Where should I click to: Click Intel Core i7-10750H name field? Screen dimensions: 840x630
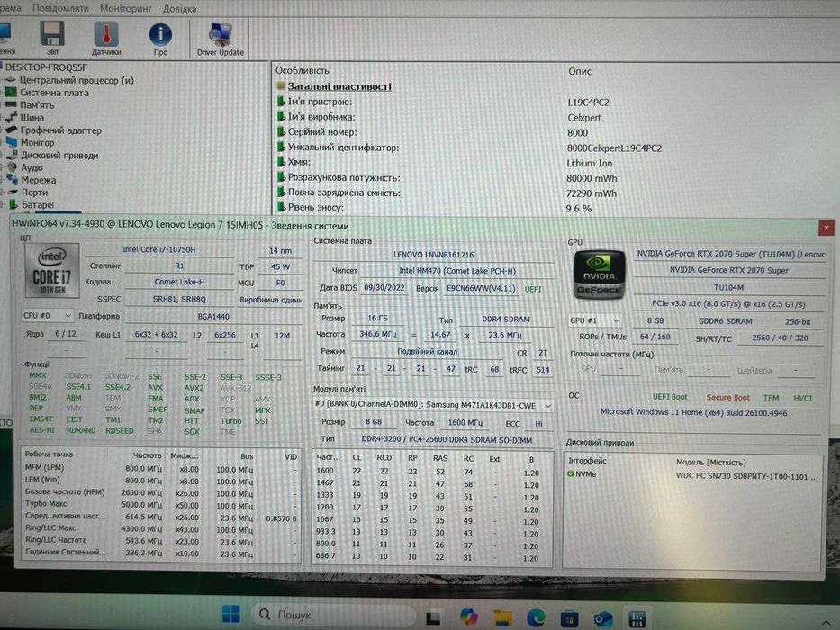pos(159,249)
